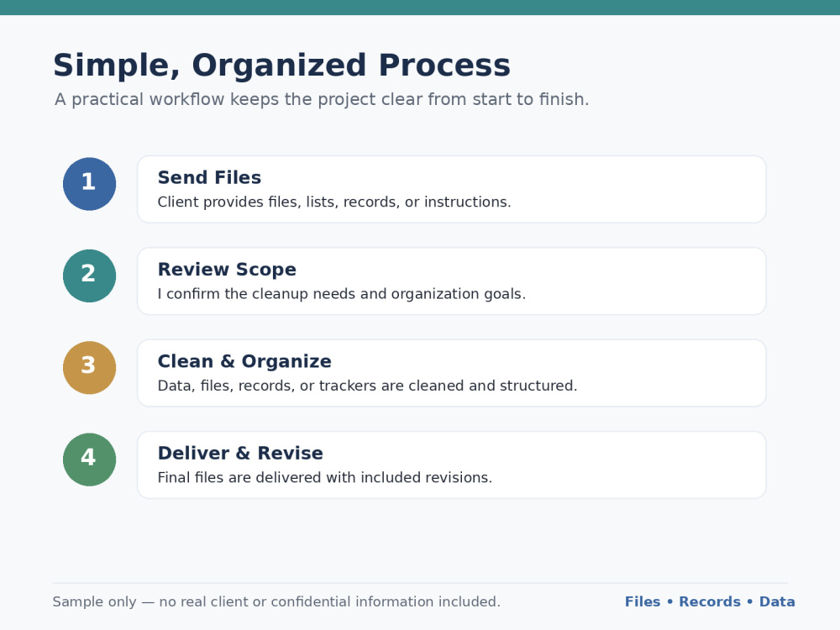Select the Send Files card
840x630 pixels.
coord(452,189)
